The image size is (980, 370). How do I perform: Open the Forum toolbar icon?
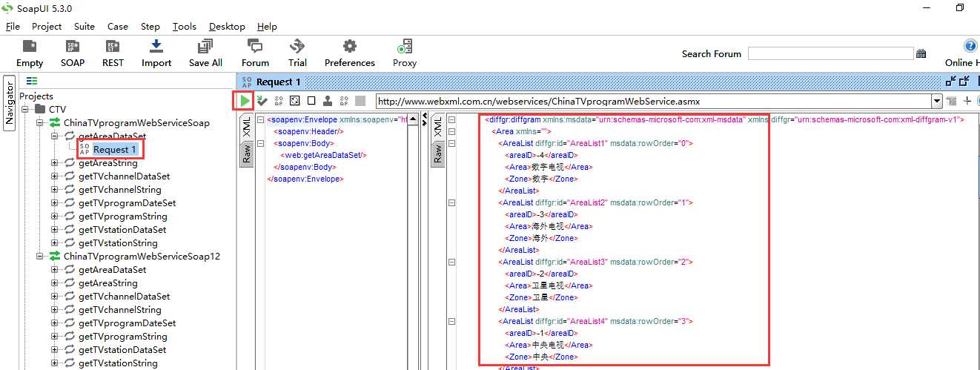click(x=255, y=47)
